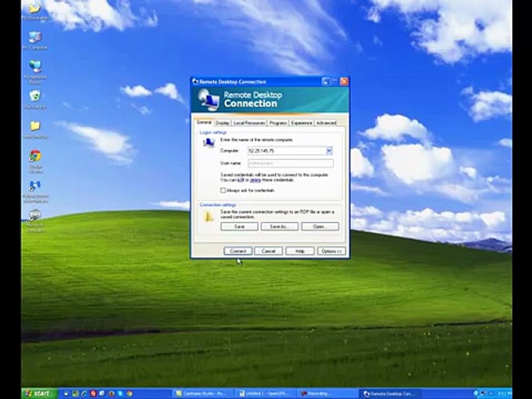
Task: Switch to the Experience tab
Action: pyautogui.click(x=301, y=123)
